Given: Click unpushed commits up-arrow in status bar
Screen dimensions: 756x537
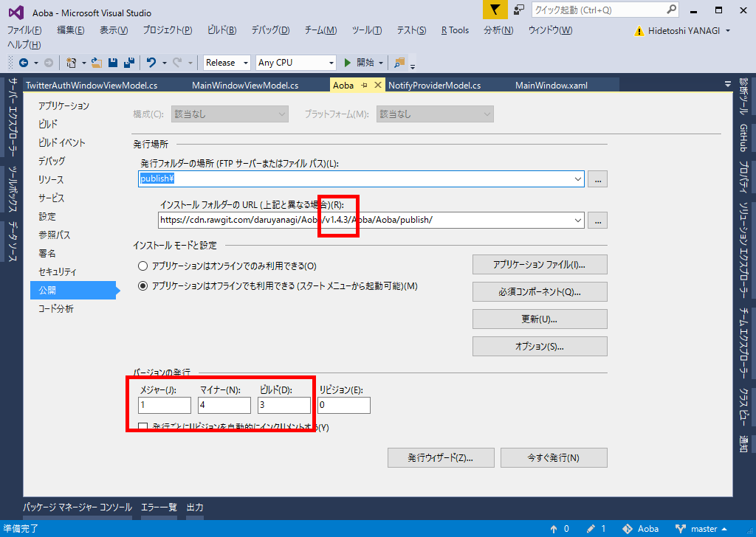Looking at the screenshot, I should 560,529.
